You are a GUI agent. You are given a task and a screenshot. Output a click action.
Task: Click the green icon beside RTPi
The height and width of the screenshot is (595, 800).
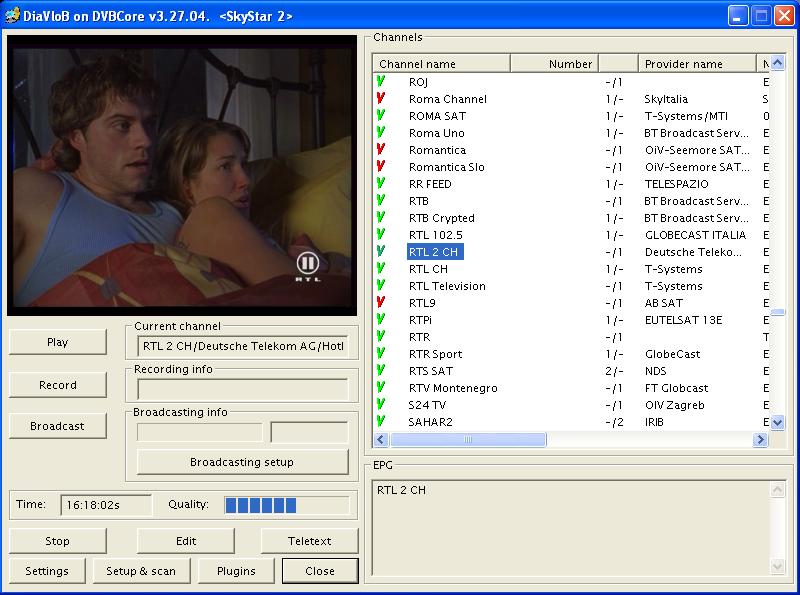click(381, 319)
